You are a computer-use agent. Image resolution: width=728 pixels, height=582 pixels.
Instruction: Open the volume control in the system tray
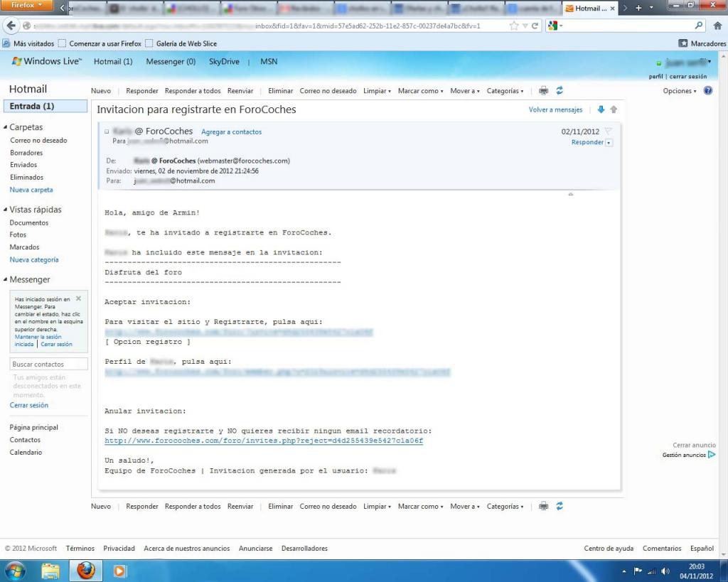point(665,571)
